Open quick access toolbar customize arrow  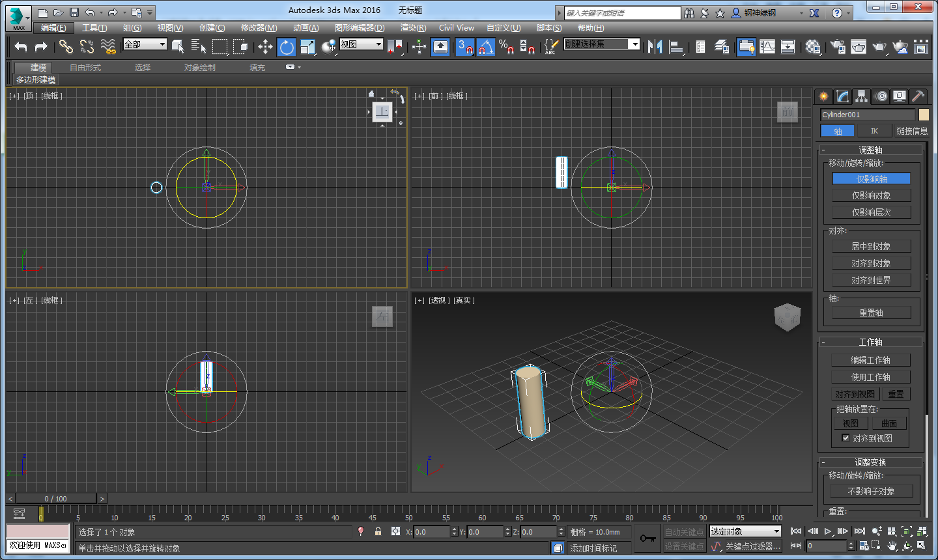[150, 12]
